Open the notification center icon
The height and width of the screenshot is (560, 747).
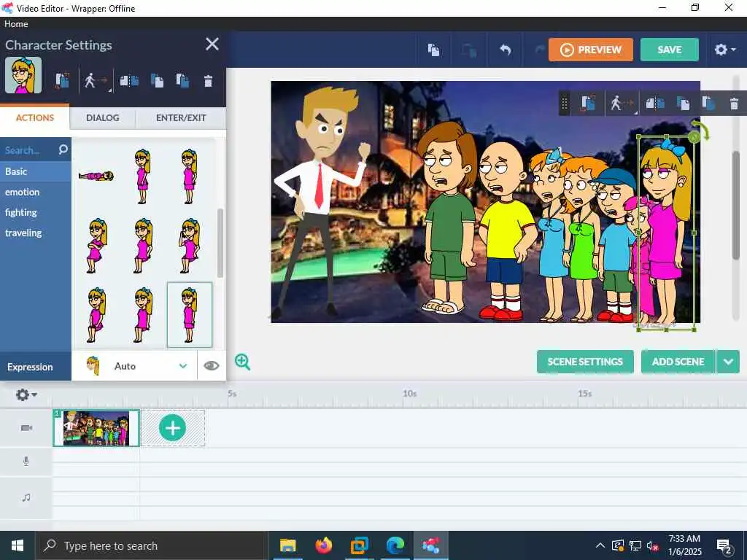coord(724,545)
